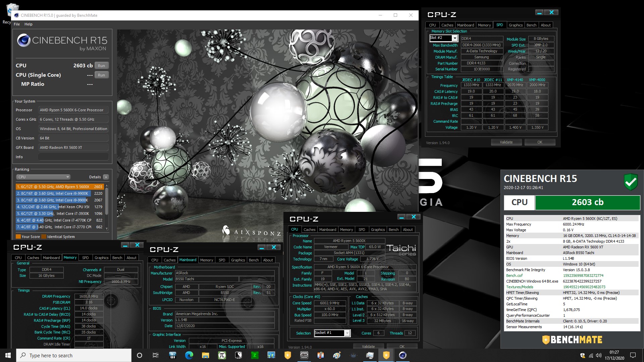Select ranking row Intel Xeon CPU 1279

(x=59, y=207)
